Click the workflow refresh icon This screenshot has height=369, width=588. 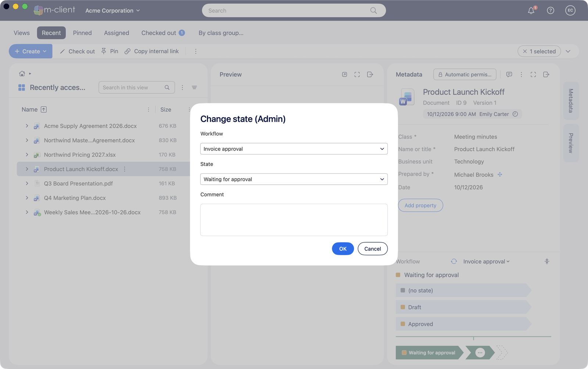pyautogui.click(x=454, y=261)
